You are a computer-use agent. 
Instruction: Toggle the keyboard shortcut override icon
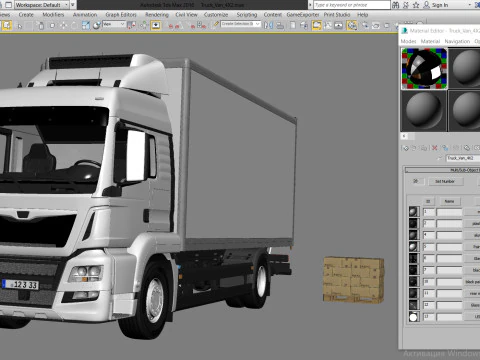click(155, 25)
